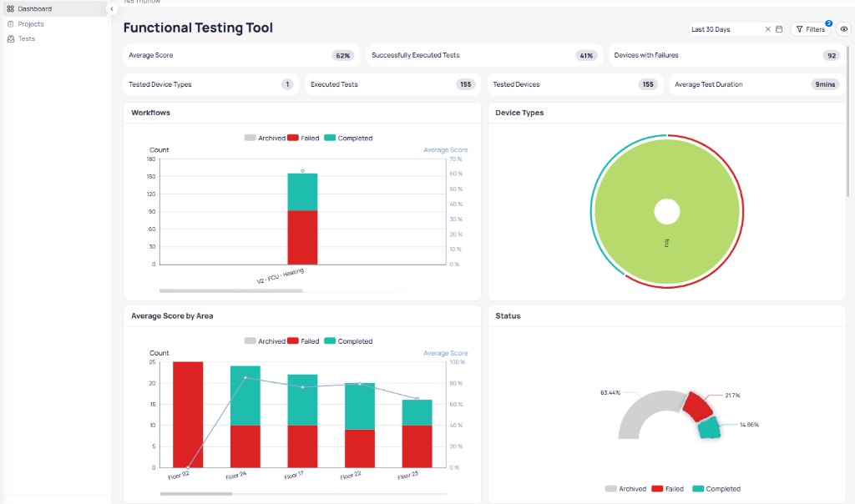
Task: Click the Dashboard grid icon
Action: 10,8
